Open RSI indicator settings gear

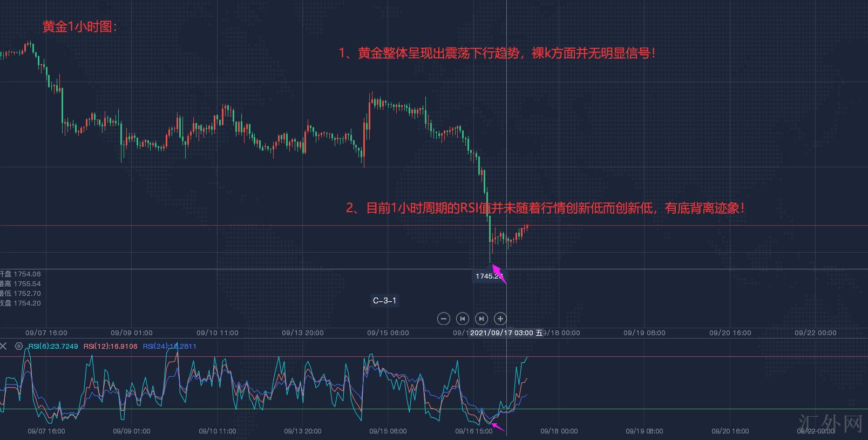[x=19, y=346]
